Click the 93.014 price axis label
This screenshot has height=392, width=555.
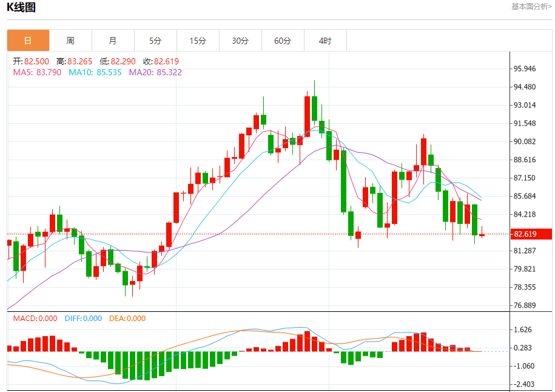(525, 105)
